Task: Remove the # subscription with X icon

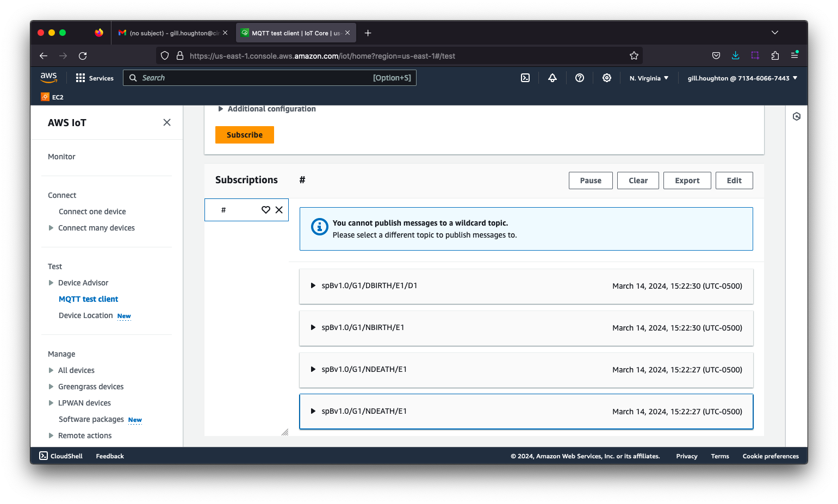Action: (x=279, y=210)
